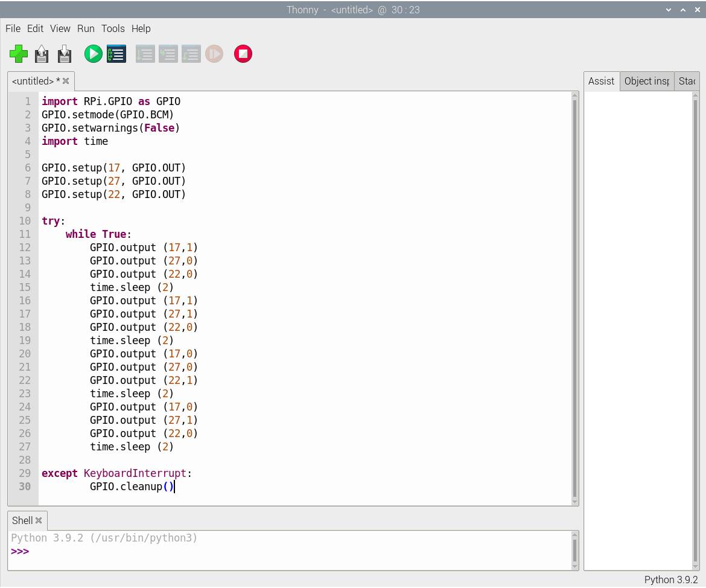The width and height of the screenshot is (706, 588).
Task: Click the Python 3.9.2 interpreter label in status bar
Action: [x=670, y=580]
